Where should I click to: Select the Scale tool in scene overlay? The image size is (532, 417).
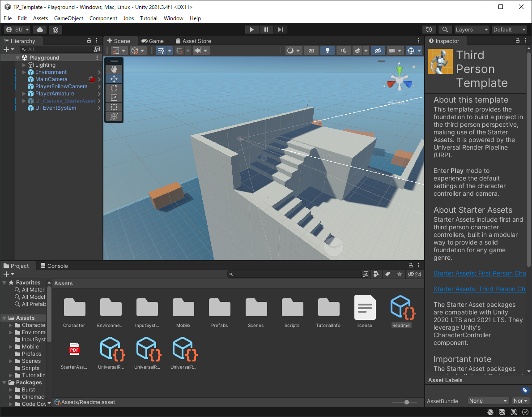(x=114, y=98)
